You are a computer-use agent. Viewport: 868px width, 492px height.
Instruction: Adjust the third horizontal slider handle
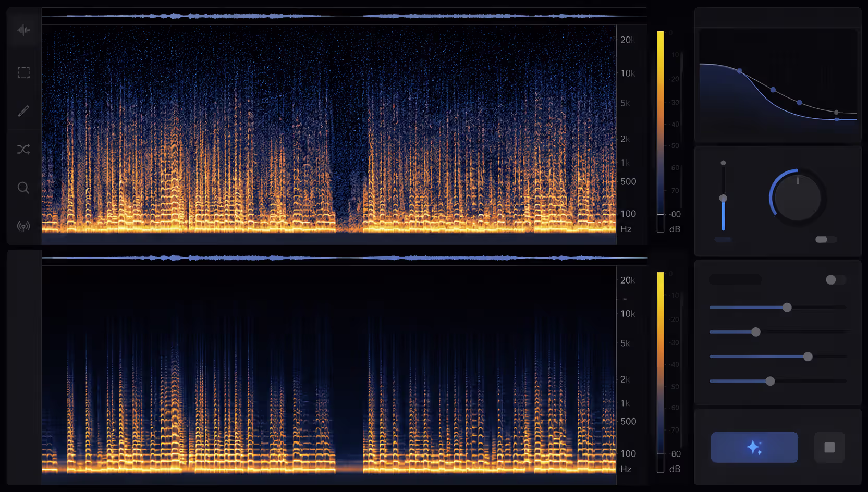(x=808, y=356)
